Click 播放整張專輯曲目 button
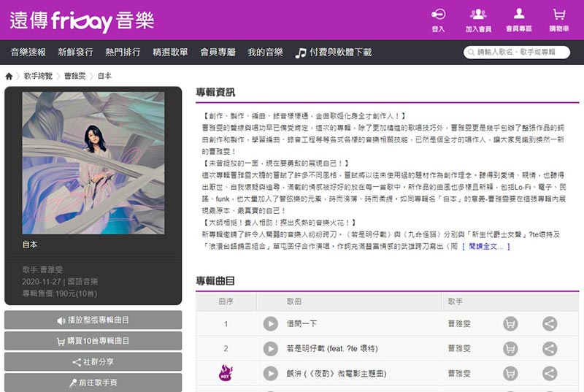The width and height of the screenshot is (584, 392). click(x=93, y=320)
